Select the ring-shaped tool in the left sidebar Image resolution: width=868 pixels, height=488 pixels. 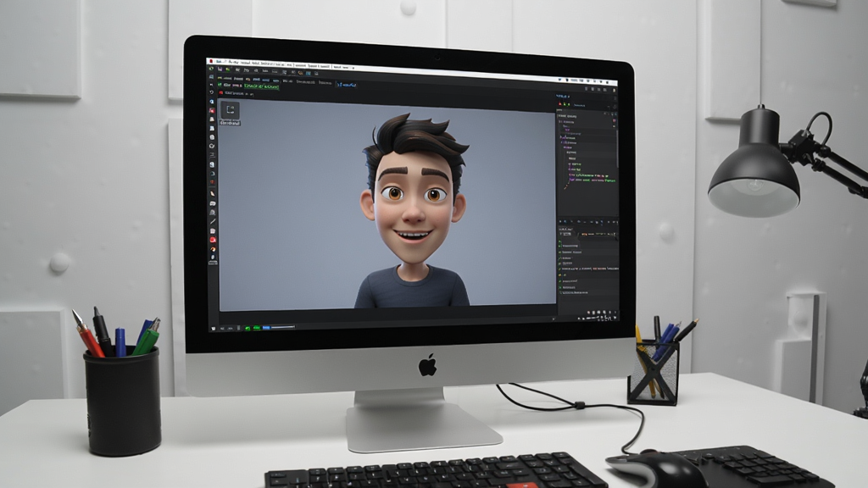point(212,146)
